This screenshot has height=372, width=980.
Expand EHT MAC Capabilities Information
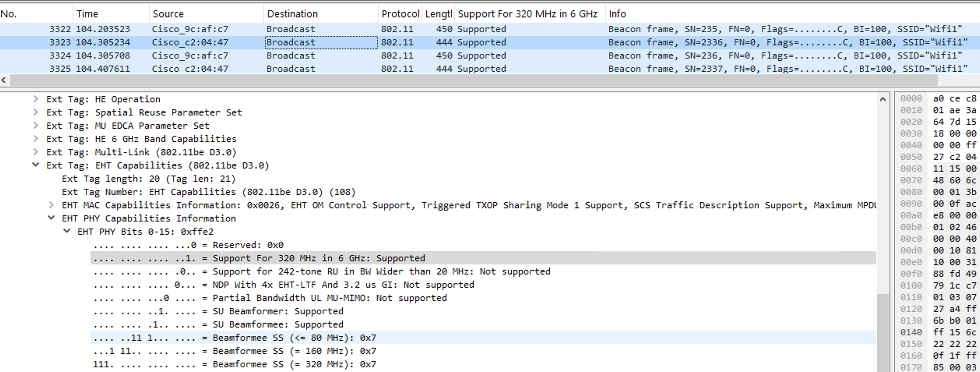51,205
